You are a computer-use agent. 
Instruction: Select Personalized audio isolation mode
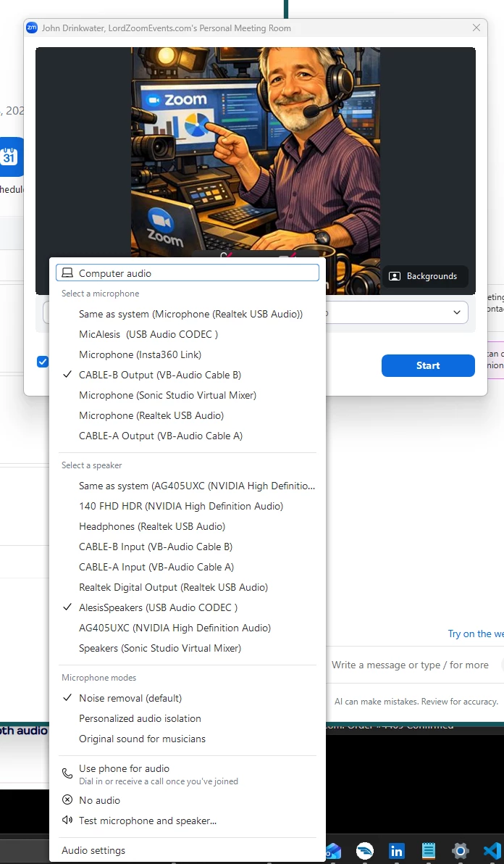(x=187, y=718)
